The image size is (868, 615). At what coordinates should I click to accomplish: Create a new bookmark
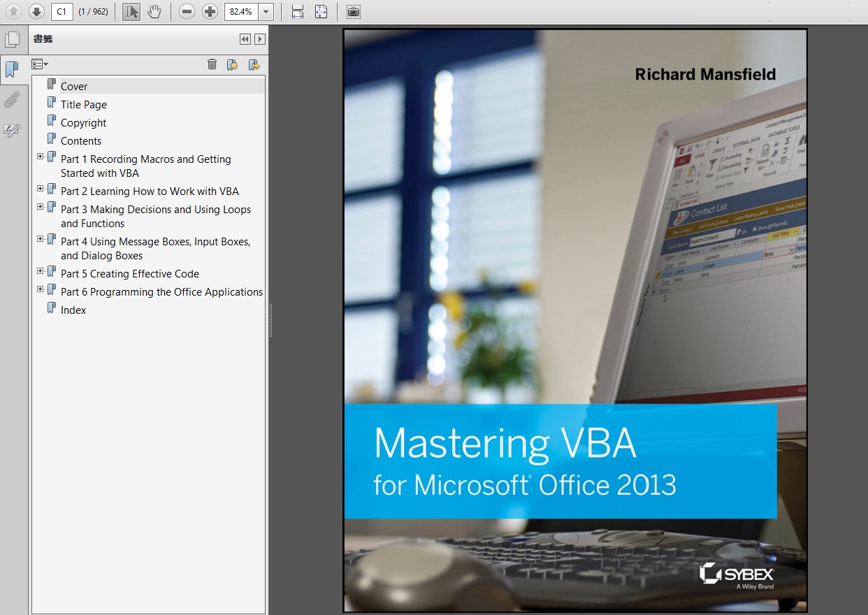pos(233,64)
